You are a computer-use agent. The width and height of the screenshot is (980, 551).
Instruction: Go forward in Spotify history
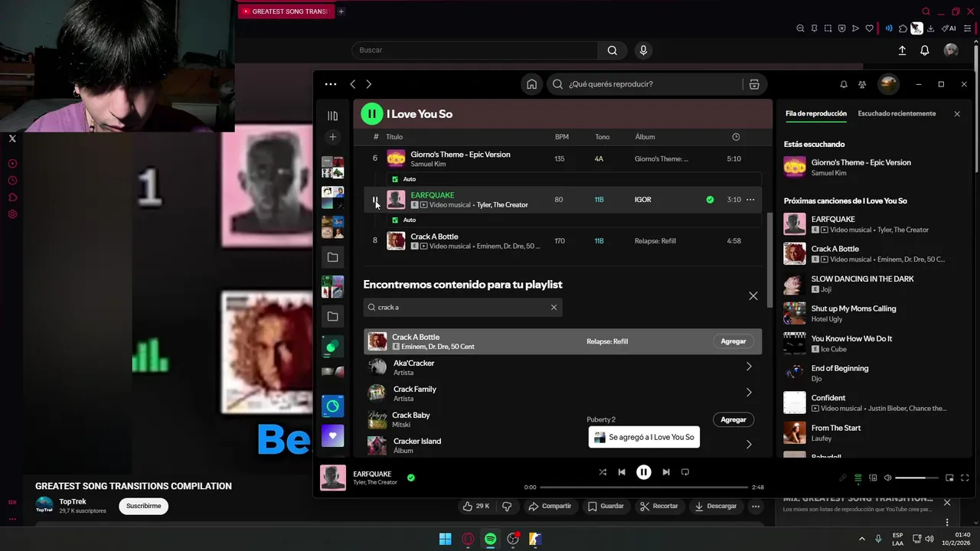click(x=369, y=84)
